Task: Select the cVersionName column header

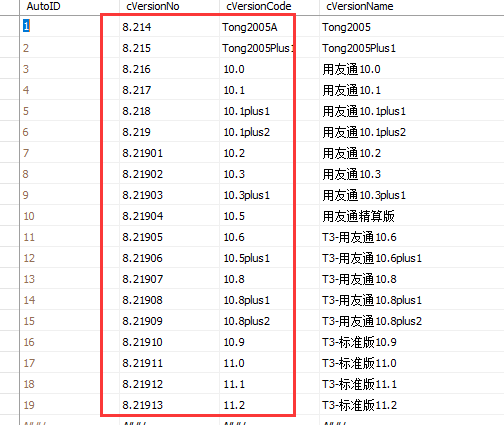Action: 412,7
